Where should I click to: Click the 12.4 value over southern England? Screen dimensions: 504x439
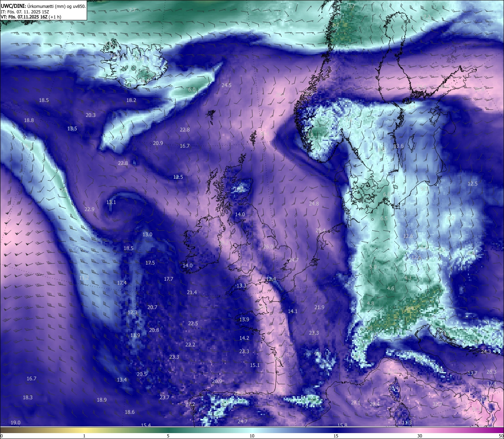pos(271,279)
